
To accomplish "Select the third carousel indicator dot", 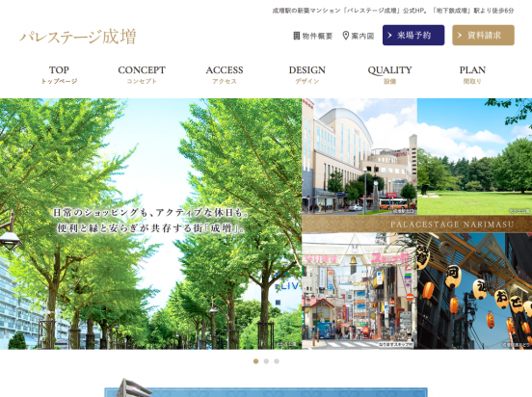I will click(277, 361).
